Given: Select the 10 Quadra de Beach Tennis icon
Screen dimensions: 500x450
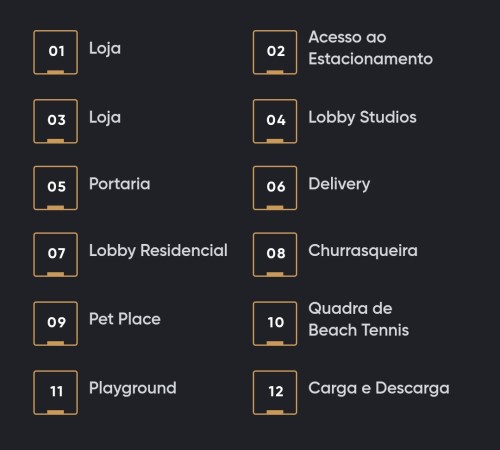Looking at the screenshot, I should coord(275,324).
